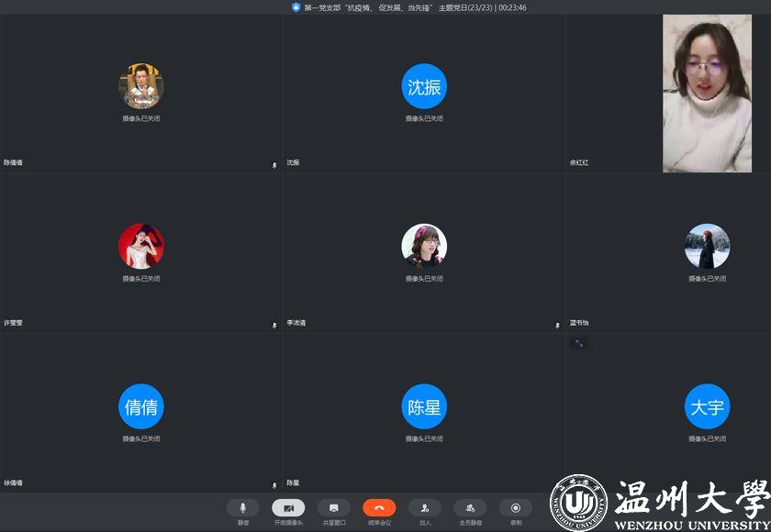Click the muted mic icon on 李洁清's tile
Viewport: 771px width, 532px height.
(557, 325)
